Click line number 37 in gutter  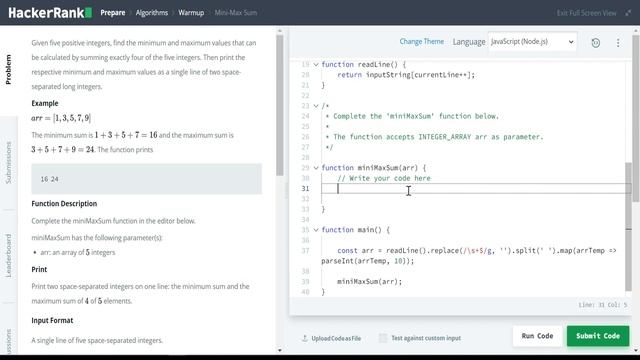pyautogui.click(x=305, y=251)
